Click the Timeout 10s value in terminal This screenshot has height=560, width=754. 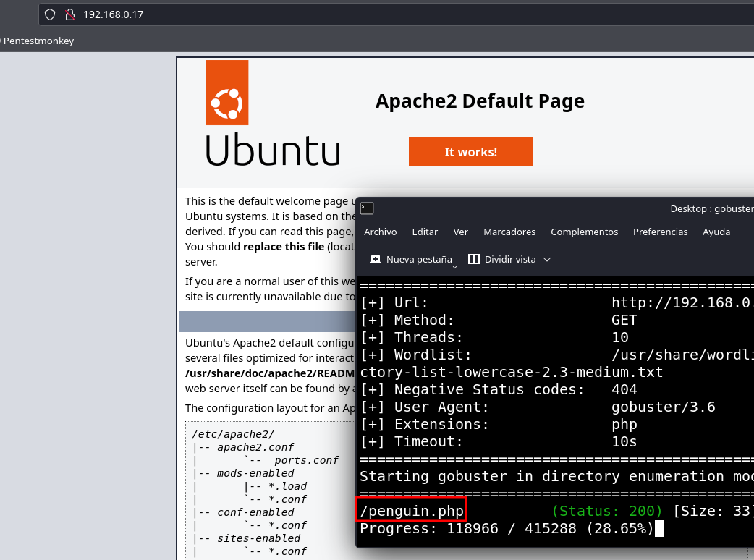[x=624, y=441]
